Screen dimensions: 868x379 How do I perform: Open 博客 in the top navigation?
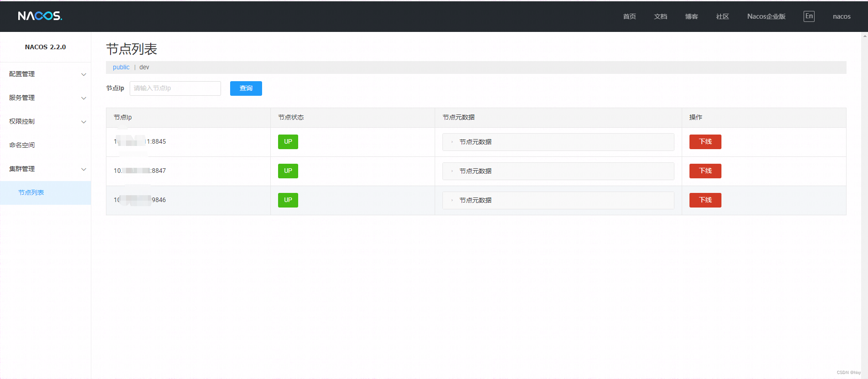691,16
